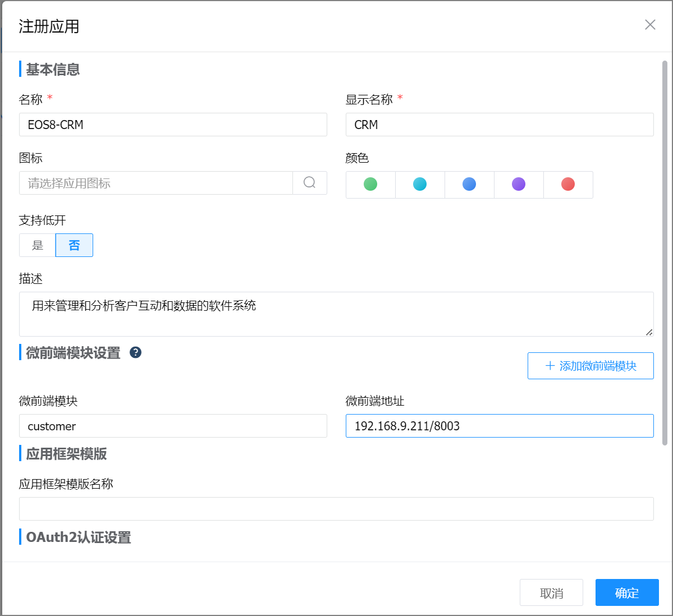Click the search icon in the icon field
This screenshot has width=673, height=616.
tap(309, 183)
